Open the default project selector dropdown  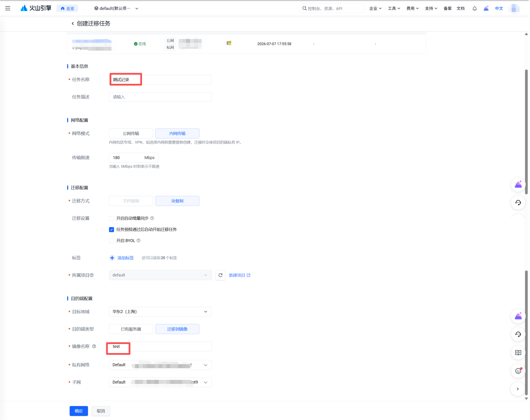116,8
